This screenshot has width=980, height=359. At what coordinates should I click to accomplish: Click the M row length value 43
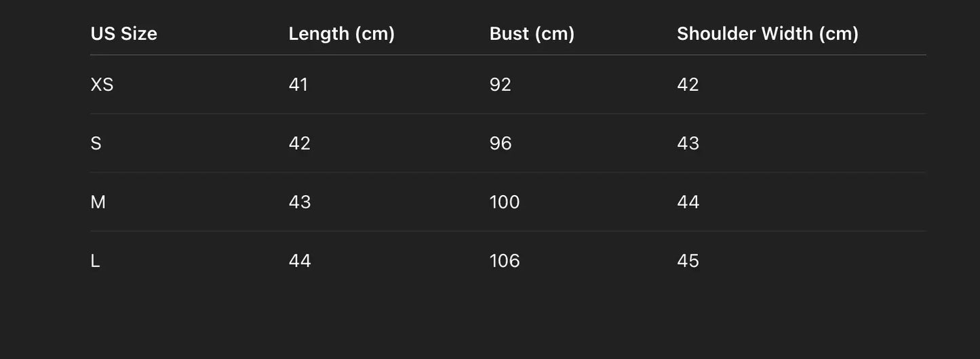(299, 203)
